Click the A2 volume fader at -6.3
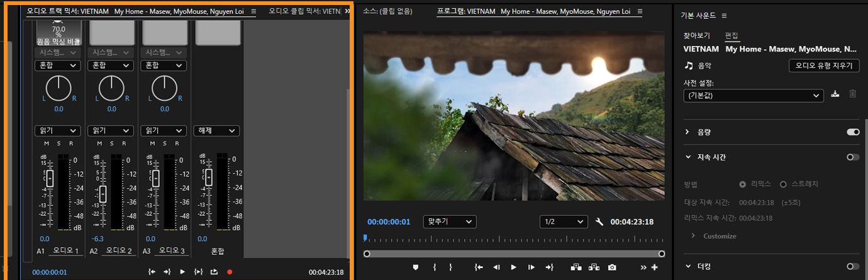The height and width of the screenshot is (280, 868). click(x=103, y=194)
